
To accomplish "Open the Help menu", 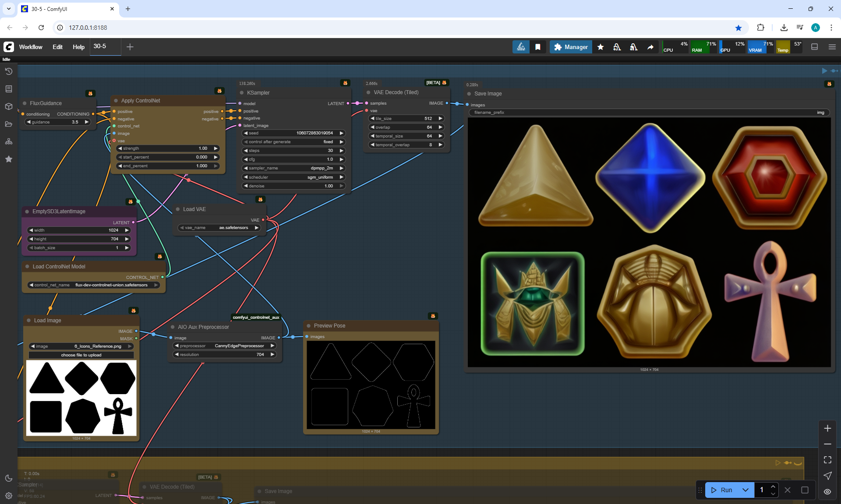I will (78, 47).
